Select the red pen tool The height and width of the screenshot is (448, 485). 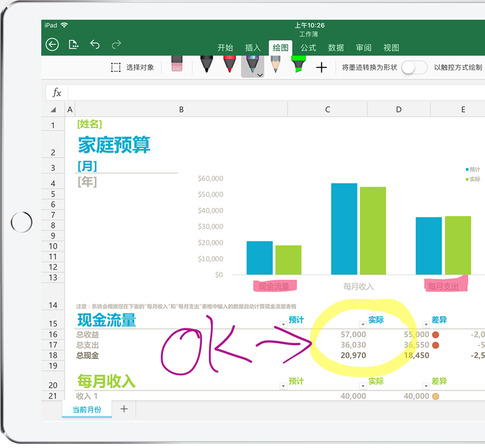(229, 65)
